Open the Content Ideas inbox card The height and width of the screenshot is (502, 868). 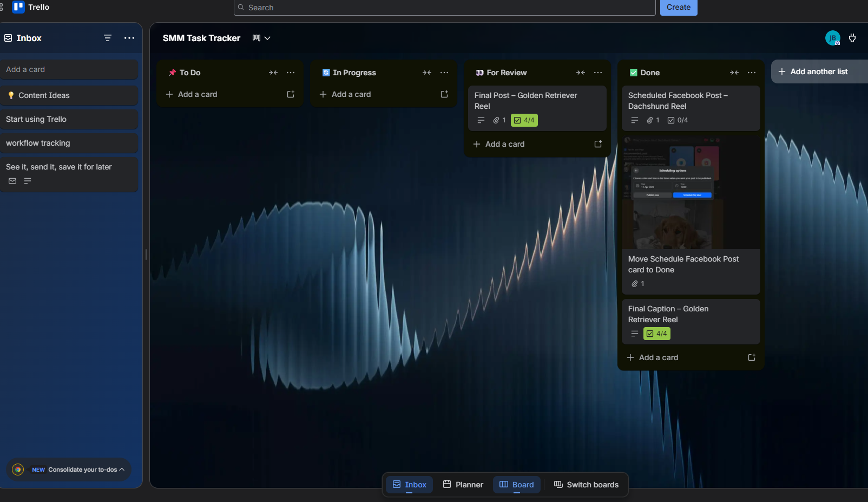coord(69,95)
